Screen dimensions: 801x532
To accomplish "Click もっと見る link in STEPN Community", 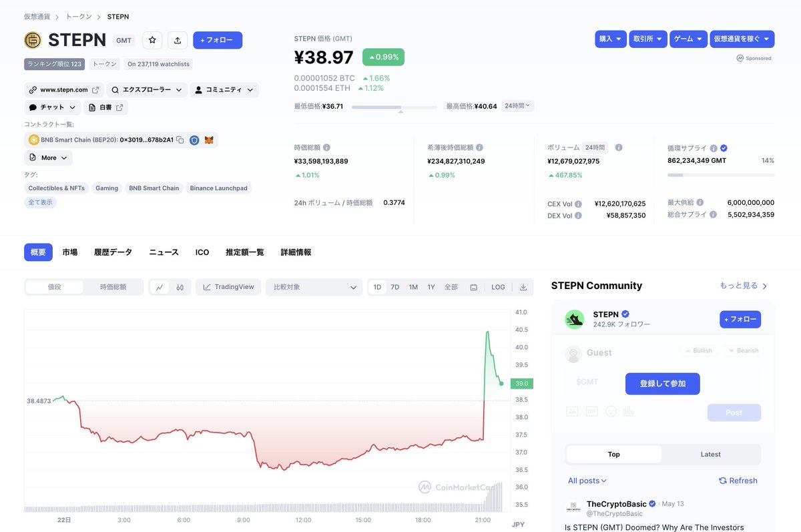I will (x=744, y=286).
